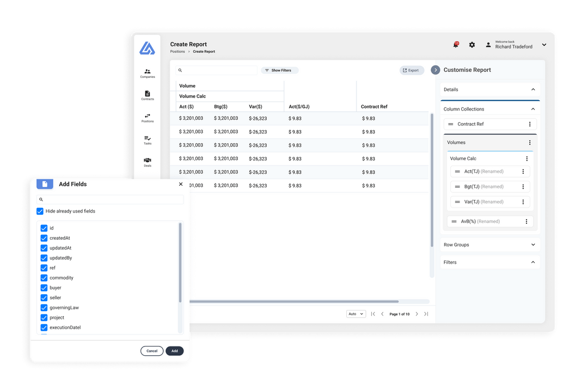The width and height of the screenshot is (588, 389).
Task: Open the settings gear icon
Action: [x=472, y=45]
